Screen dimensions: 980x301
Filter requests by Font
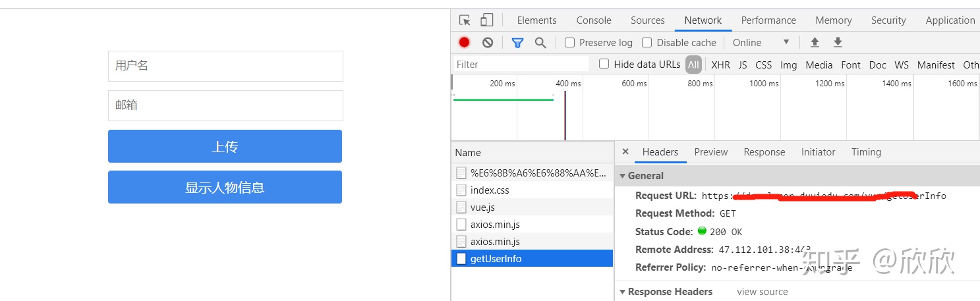pos(851,65)
